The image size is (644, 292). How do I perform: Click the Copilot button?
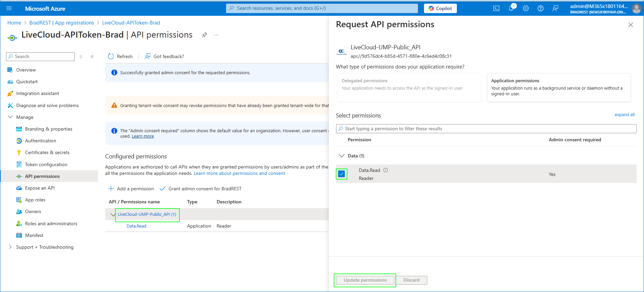pyautogui.click(x=440, y=8)
